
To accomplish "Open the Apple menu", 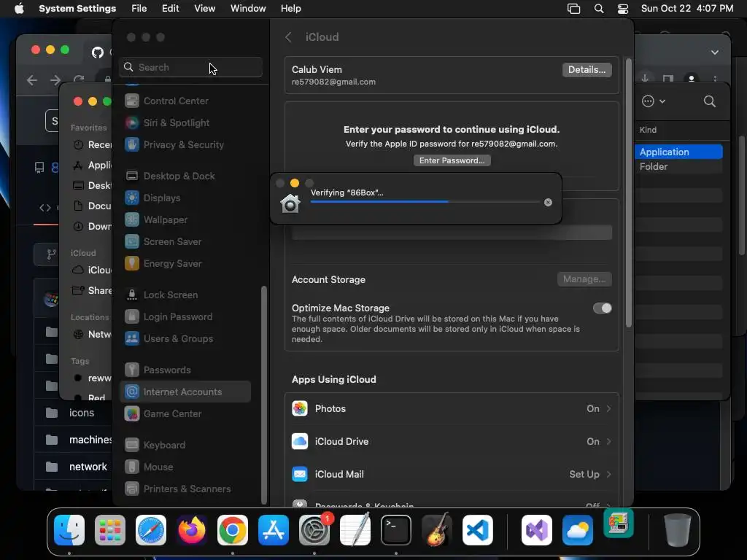I will 19,9.
